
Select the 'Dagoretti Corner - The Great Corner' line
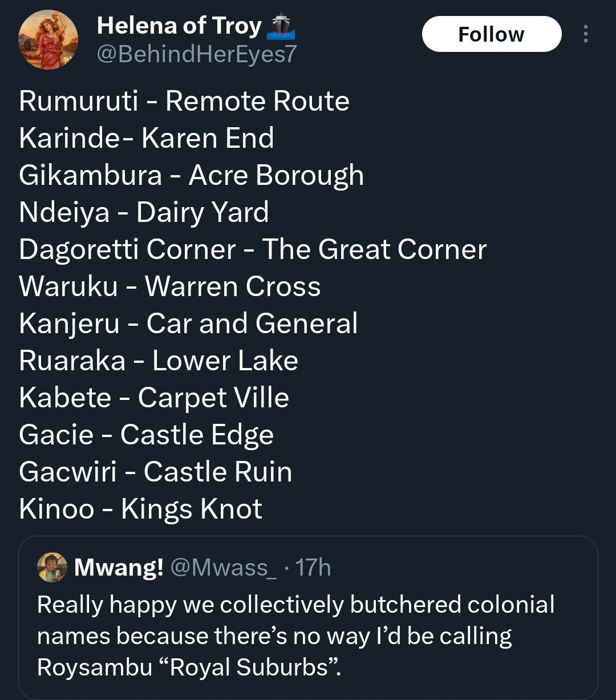253,249
